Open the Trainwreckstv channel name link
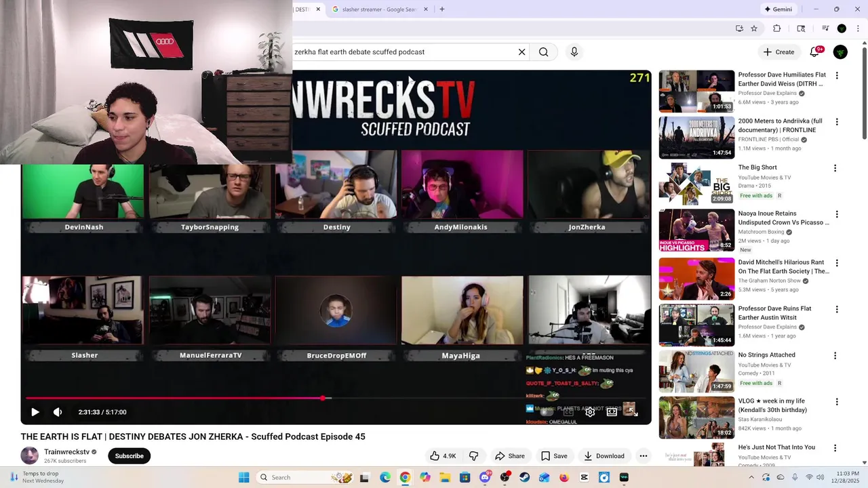868x488 pixels. (x=66, y=452)
